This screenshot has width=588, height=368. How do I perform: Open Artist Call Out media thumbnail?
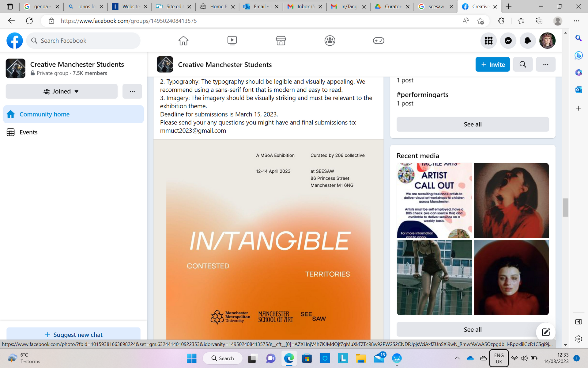tap(434, 200)
